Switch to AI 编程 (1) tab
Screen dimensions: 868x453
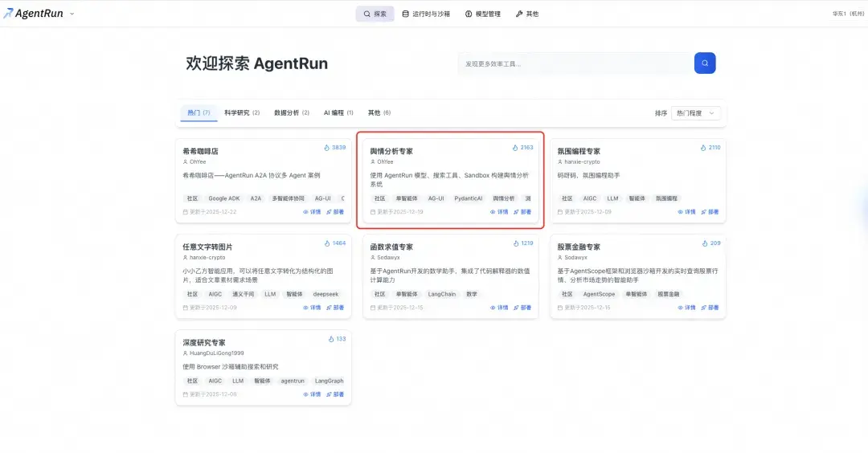pos(338,112)
